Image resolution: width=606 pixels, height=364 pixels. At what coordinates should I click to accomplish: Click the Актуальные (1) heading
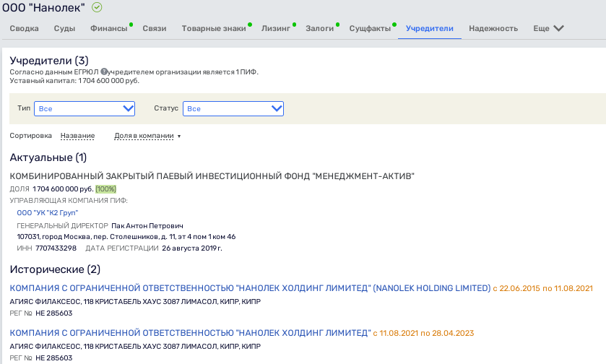click(x=48, y=157)
